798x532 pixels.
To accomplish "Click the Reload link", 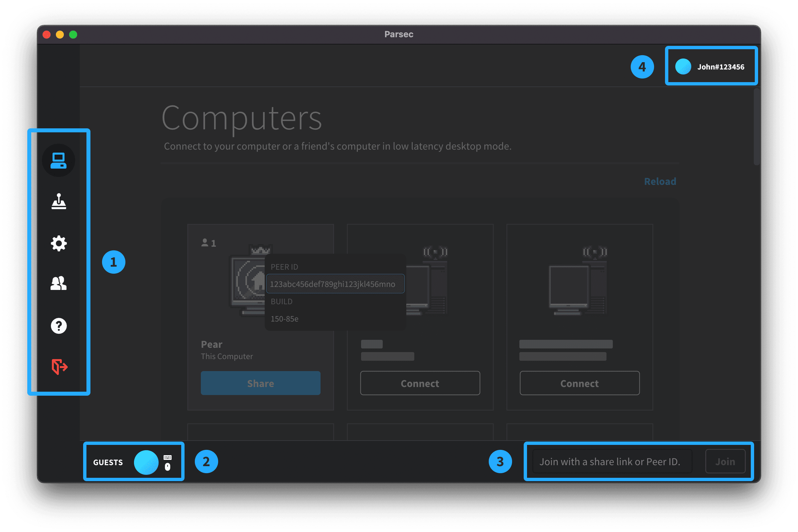I will (660, 182).
